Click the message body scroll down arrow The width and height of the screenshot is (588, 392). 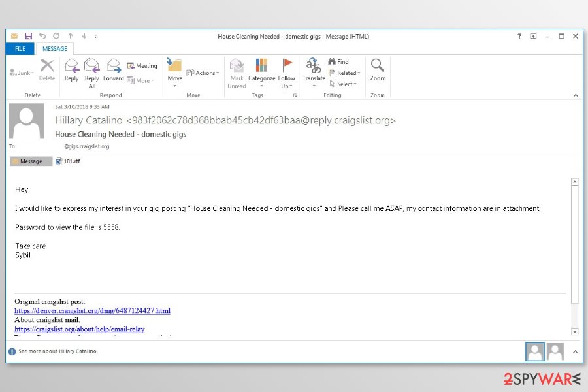coord(574,331)
